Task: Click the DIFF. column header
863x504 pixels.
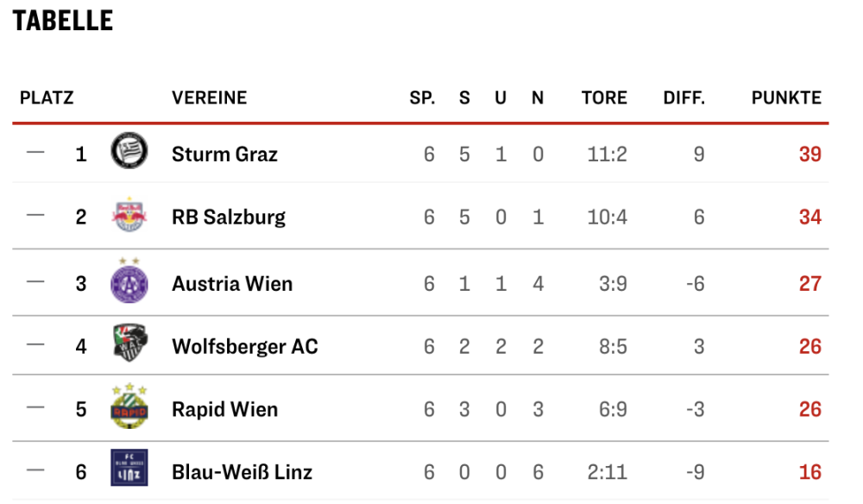Action: pos(683,98)
